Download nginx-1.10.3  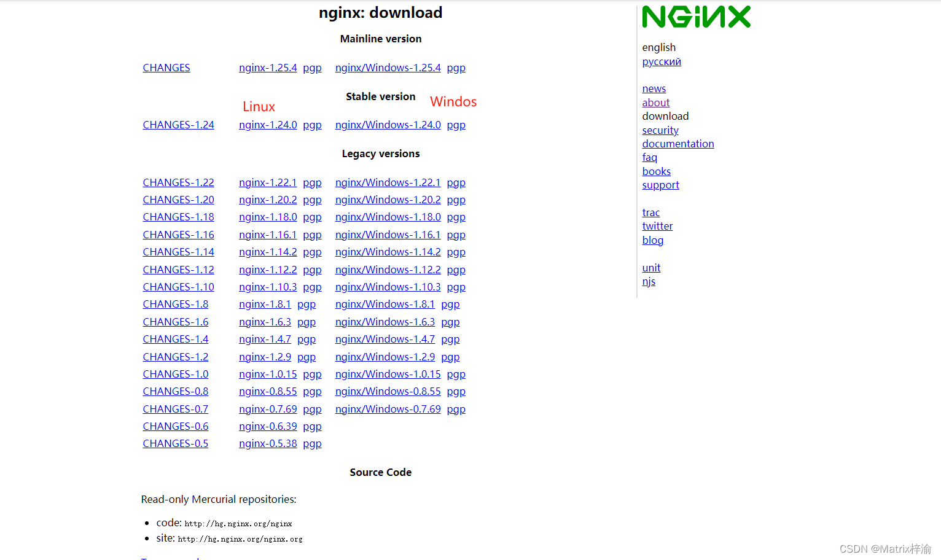[268, 287]
